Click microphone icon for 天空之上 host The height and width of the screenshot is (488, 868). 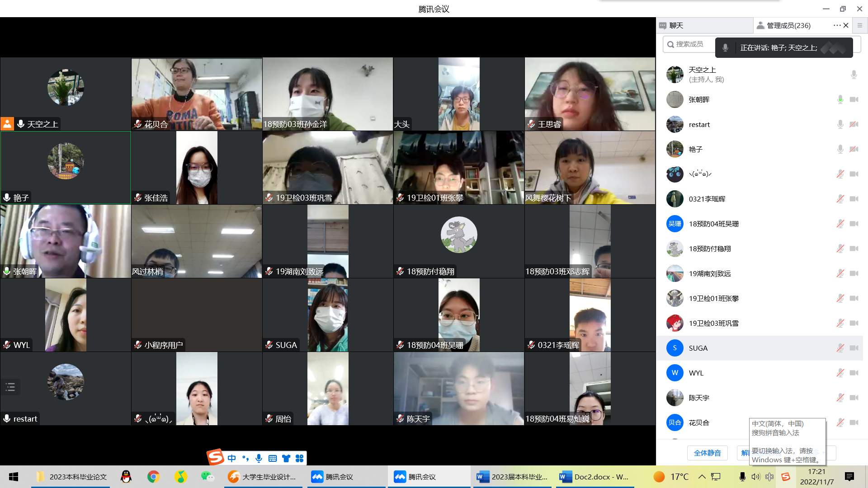[x=854, y=75]
